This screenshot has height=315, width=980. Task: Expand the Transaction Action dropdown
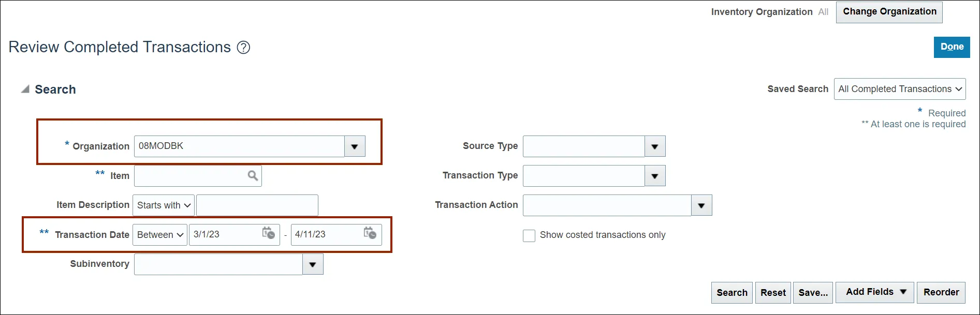click(x=701, y=205)
